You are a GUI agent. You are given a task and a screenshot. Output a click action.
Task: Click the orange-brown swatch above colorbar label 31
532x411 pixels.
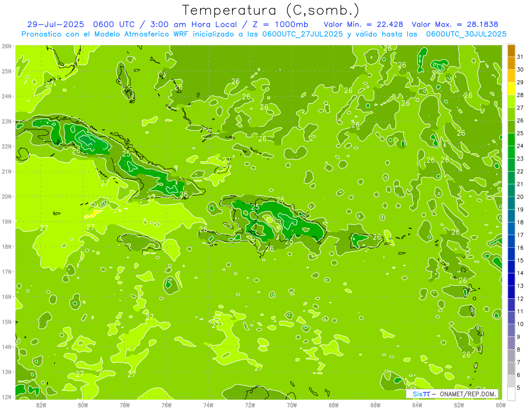click(x=512, y=51)
